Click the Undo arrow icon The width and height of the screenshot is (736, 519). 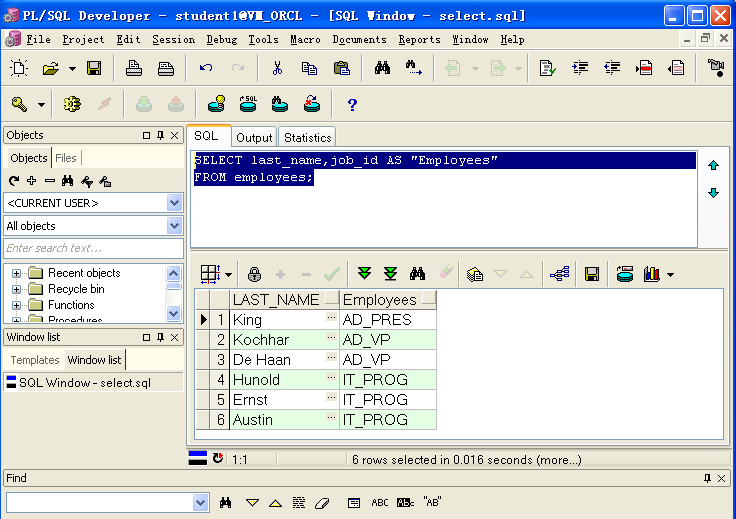206,68
